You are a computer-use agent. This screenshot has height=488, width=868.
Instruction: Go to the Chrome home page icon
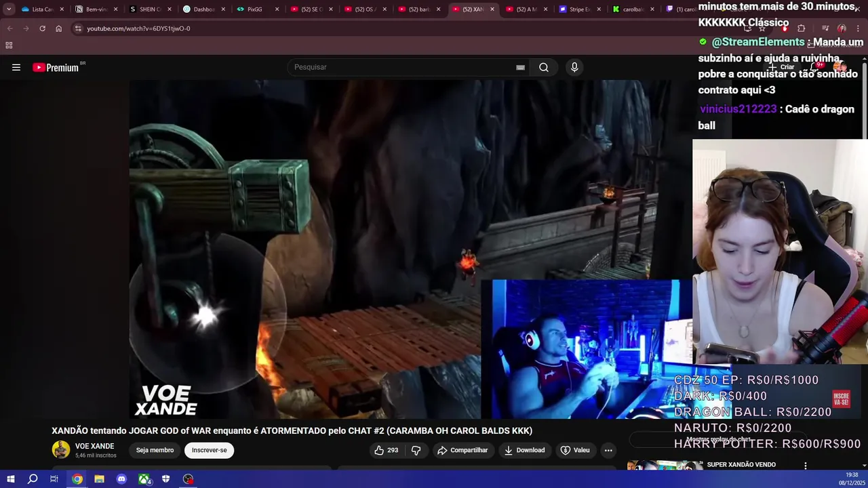58,28
